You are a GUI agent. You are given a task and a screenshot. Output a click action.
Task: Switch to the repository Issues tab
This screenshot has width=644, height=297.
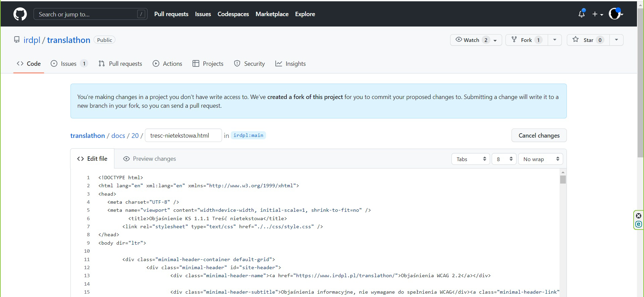(69, 64)
